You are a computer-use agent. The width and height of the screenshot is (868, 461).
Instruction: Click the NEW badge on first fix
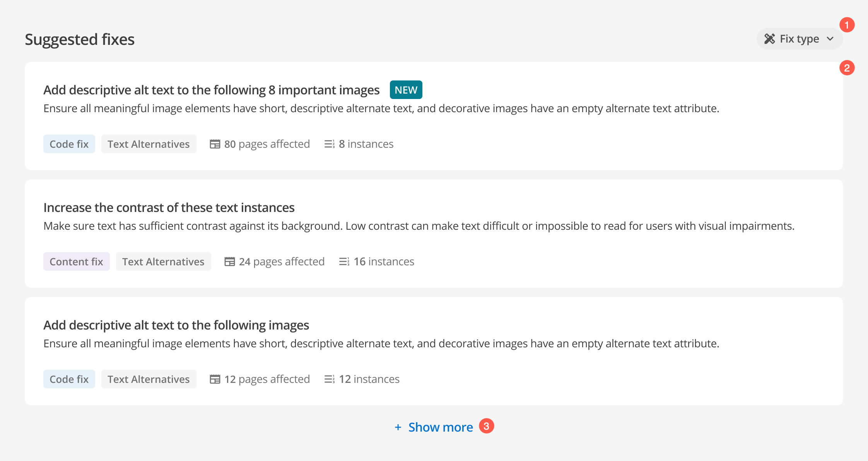tap(406, 90)
